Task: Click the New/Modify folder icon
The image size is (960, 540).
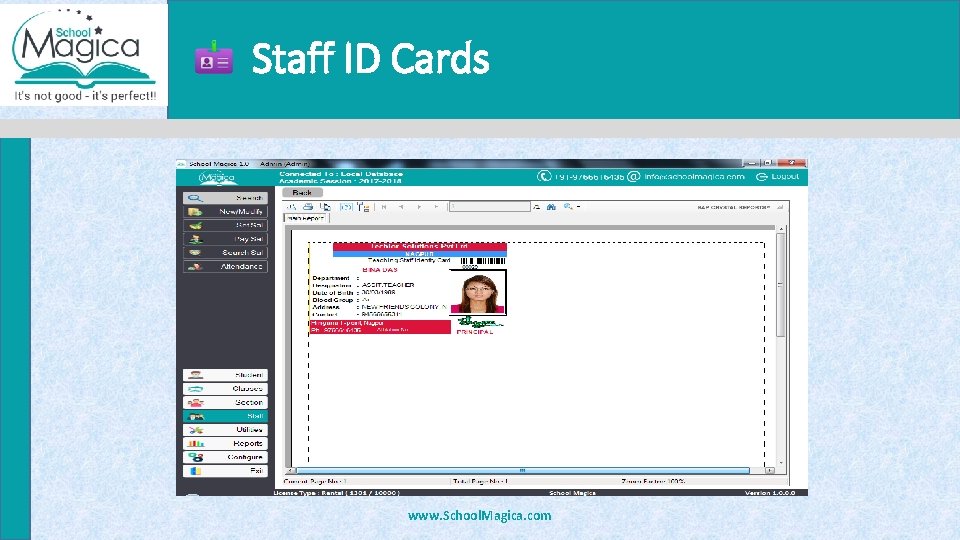Action: 195,211
